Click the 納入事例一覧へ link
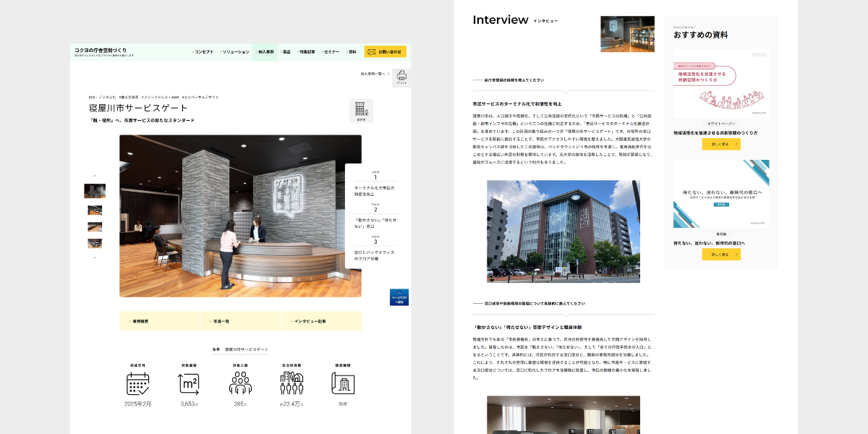The width and height of the screenshot is (868, 434). pos(375,74)
